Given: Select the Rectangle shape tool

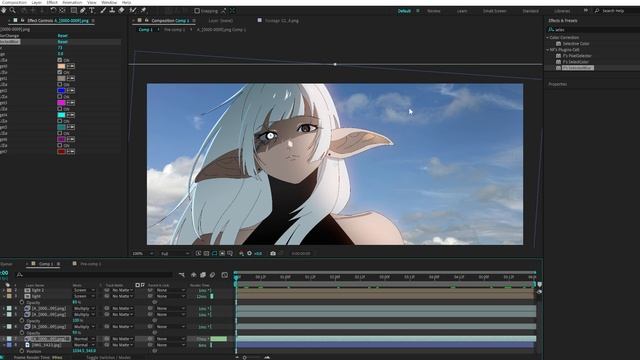Looking at the screenshot, I should (73, 10).
